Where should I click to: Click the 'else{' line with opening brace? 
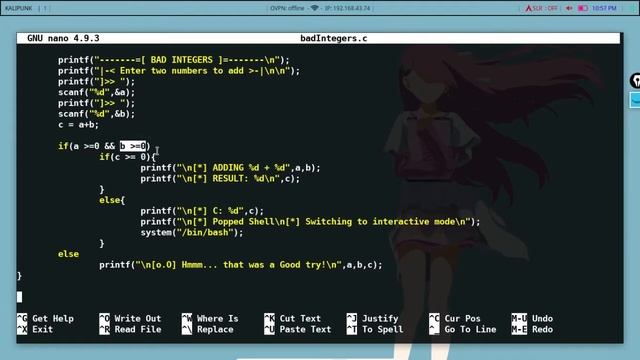[x=112, y=200]
